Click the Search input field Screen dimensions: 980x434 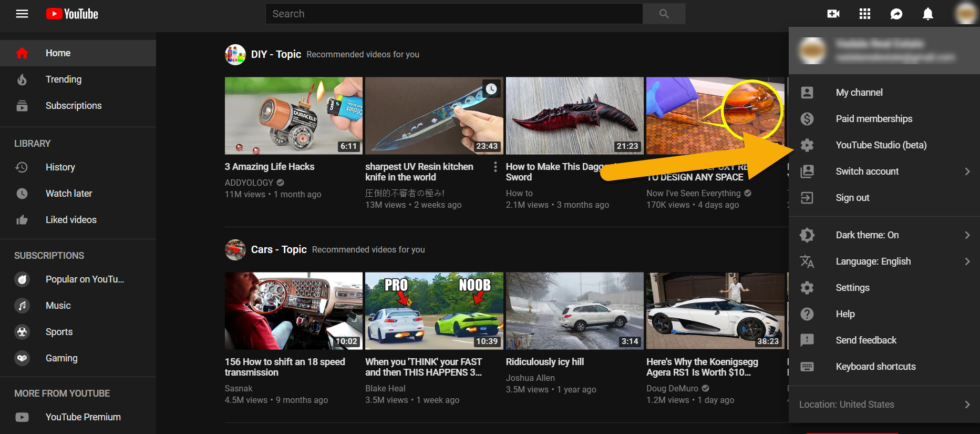click(x=454, y=14)
